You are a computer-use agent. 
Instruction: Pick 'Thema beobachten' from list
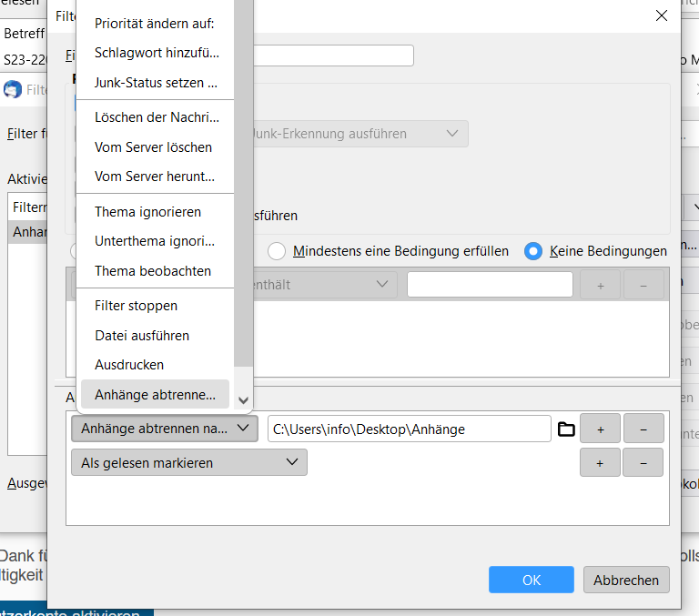(x=155, y=271)
